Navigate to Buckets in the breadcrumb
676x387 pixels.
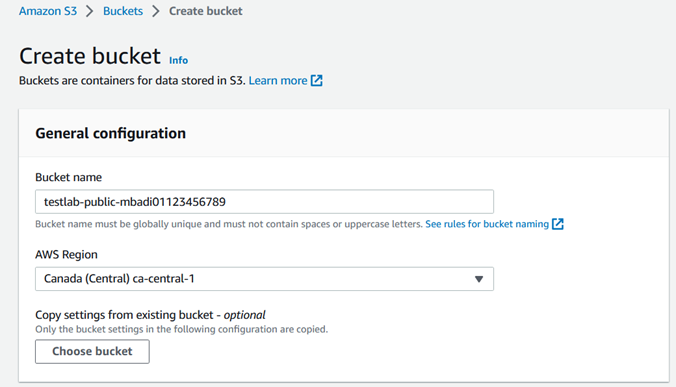pyautogui.click(x=123, y=11)
